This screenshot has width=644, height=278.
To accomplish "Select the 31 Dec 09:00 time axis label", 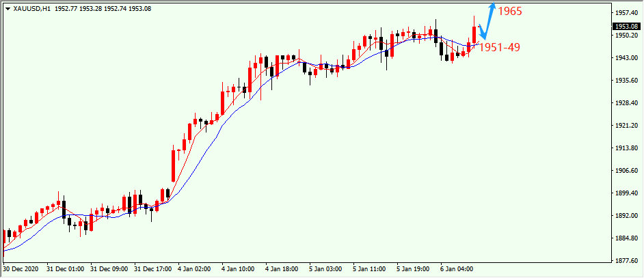I will pyautogui.click(x=110, y=269).
